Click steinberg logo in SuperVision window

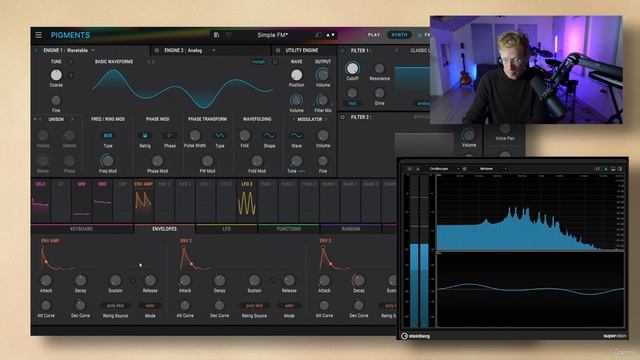(x=416, y=336)
